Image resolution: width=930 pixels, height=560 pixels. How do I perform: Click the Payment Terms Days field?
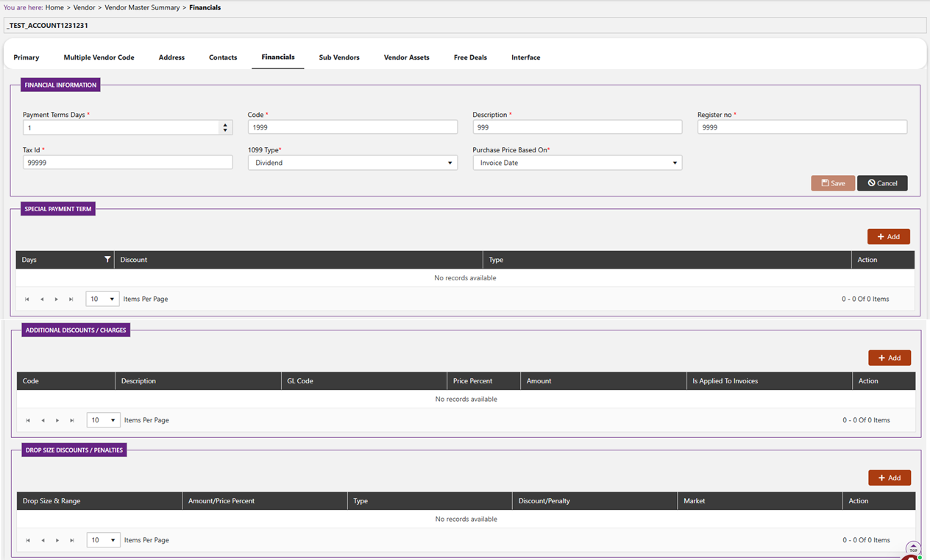coord(121,127)
